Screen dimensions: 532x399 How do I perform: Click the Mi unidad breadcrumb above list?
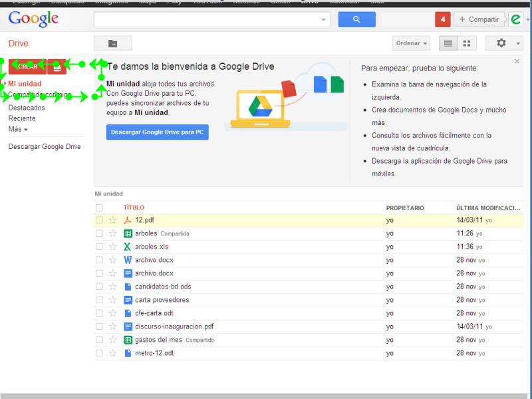[108, 194]
